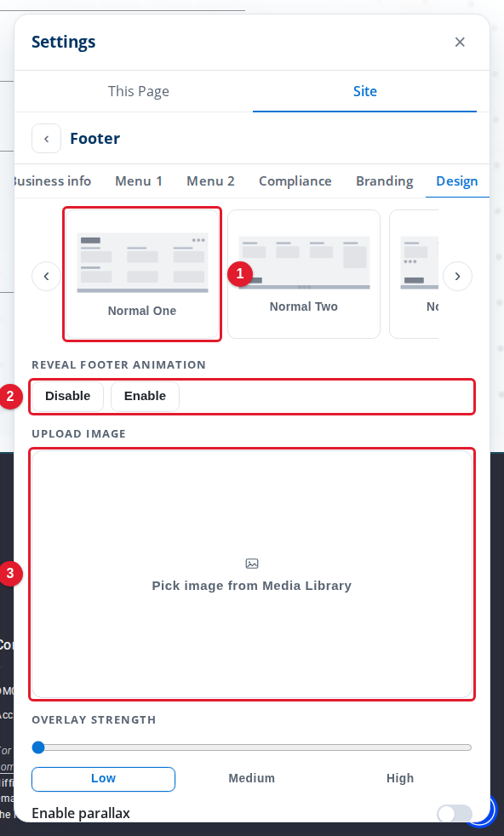This screenshot has width=504, height=836.
Task: Click the Reveal Footer Animation label
Action: [119, 364]
